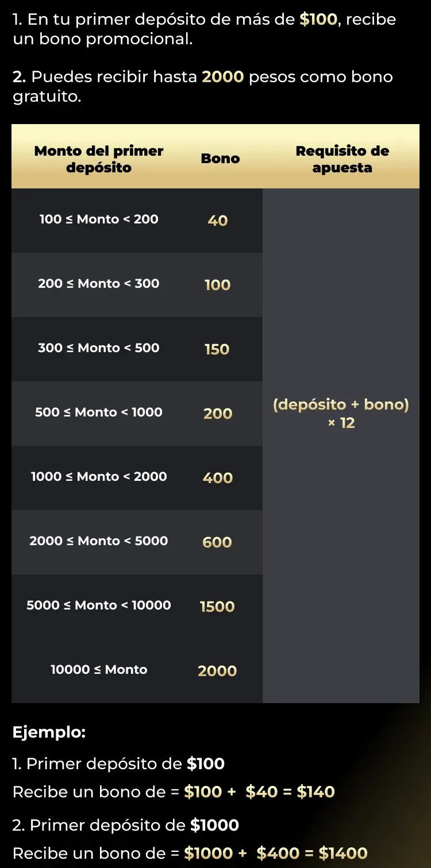Tap the 100 bonus amount cell

point(218,285)
